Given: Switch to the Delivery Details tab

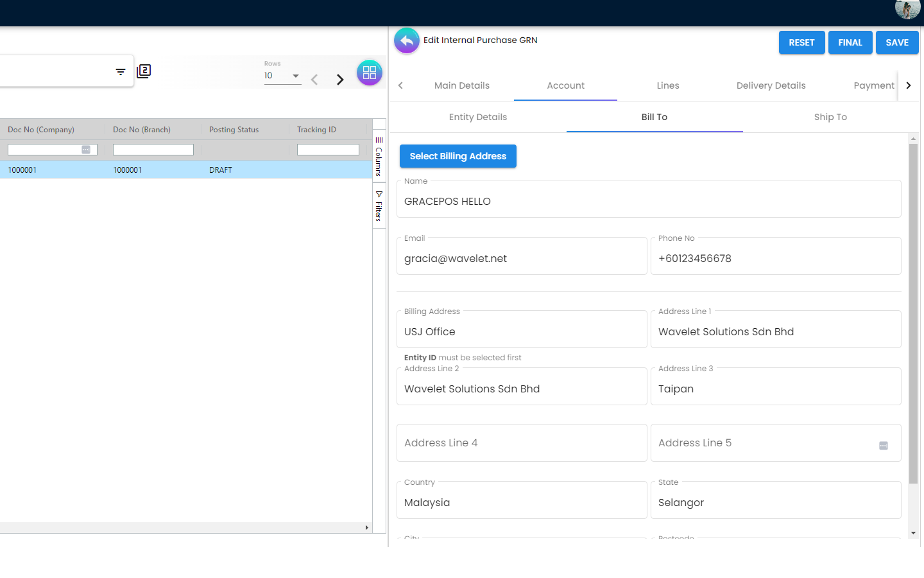Looking at the screenshot, I should (770, 85).
